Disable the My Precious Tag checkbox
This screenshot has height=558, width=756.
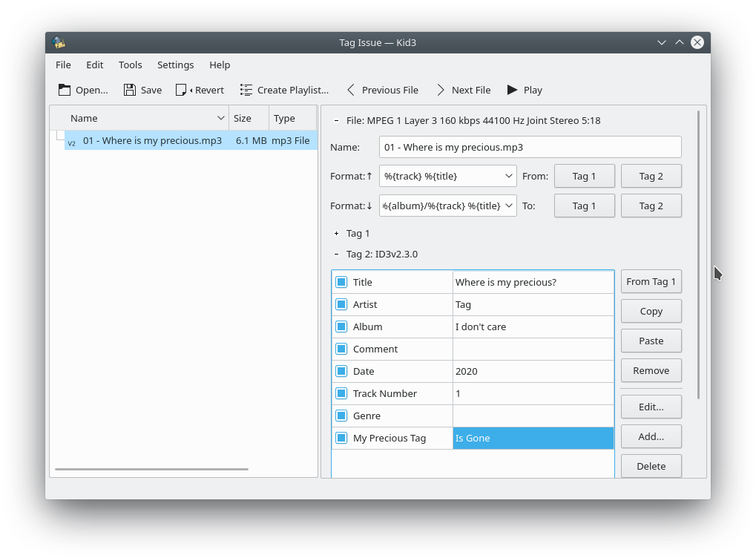point(342,438)
